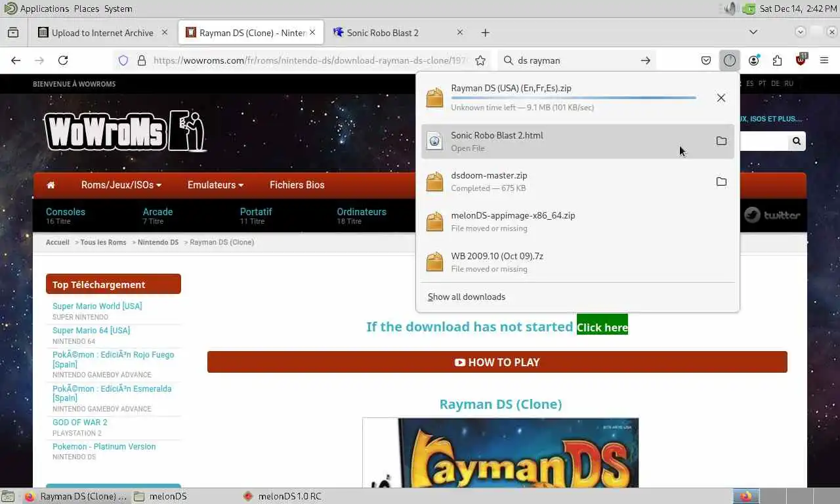Image resolution: width=840 pixels, height=504 pixels.
Task: Switch to Upload to Internet Archive tab
Action: (x=103, y=33)
